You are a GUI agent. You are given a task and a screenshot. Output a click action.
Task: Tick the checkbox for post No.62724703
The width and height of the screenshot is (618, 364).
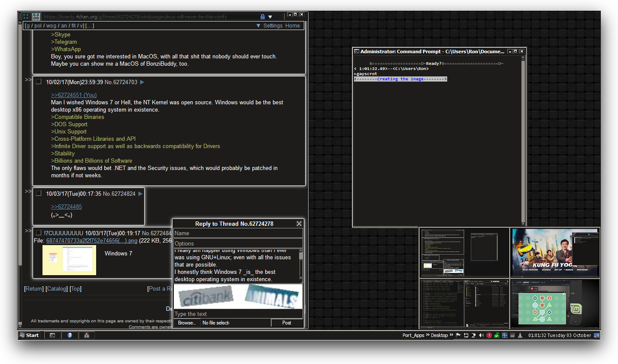pyautogui.click(x=39, y=82)
